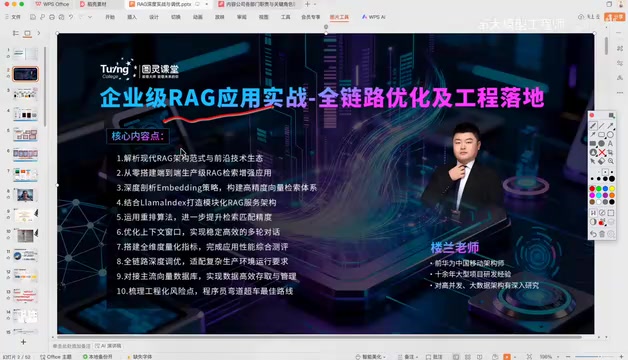Open the WPS AI button
This screenshot has width=628, height=360.
373,17
